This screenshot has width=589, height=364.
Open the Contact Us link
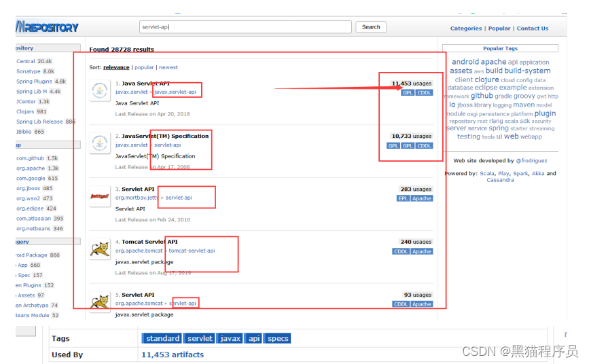point(533,28)
